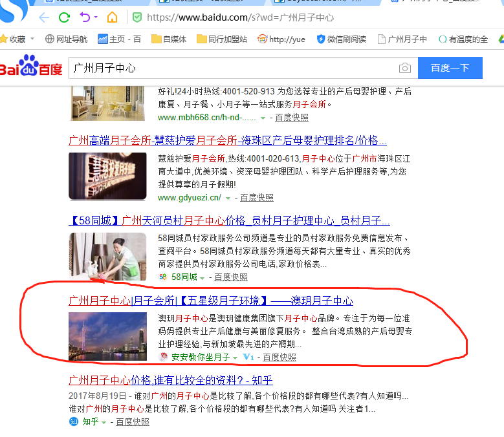This screenshot has height=437, width=504.
Task: Expand the arrow next to www.mbh668.cn
Action: (263, 118)
